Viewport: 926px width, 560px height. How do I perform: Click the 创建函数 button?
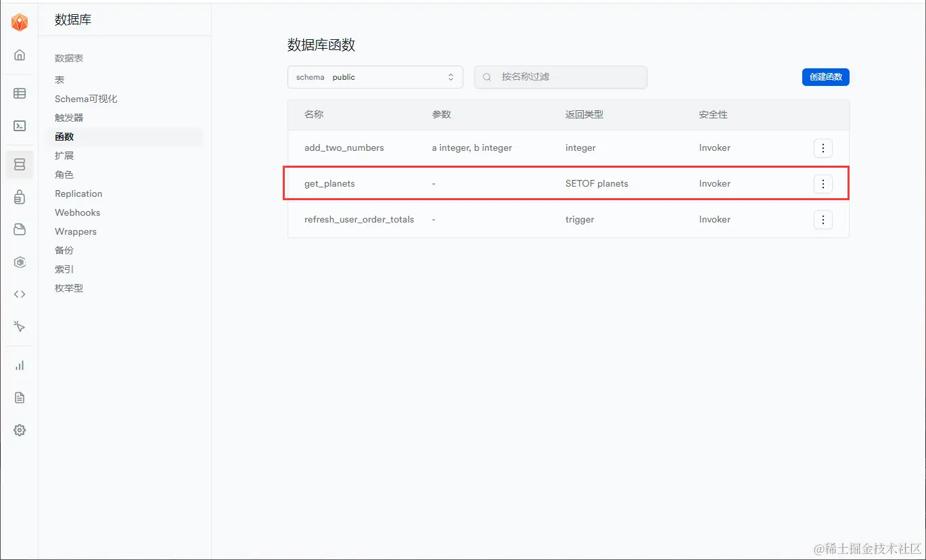tap(825, 77)
